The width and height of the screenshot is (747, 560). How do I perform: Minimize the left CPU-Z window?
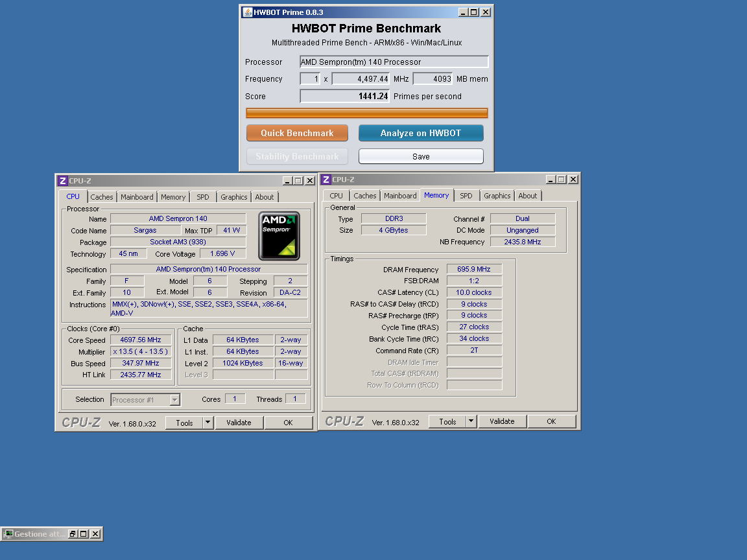287,181
